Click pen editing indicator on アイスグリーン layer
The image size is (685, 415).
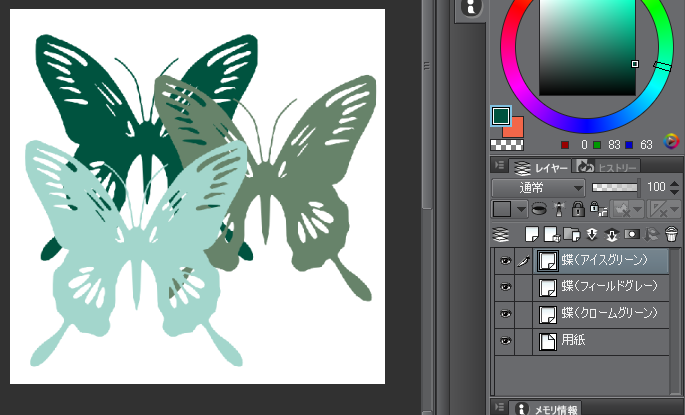coord(523,261)
